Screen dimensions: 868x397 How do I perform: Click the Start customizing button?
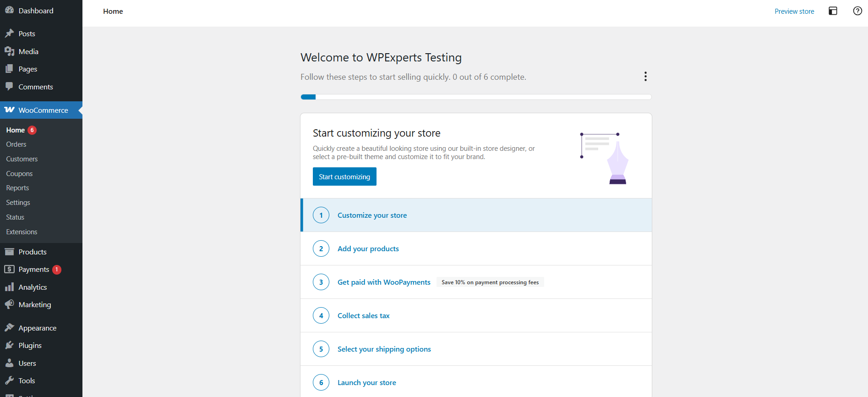tap(344, 176)
